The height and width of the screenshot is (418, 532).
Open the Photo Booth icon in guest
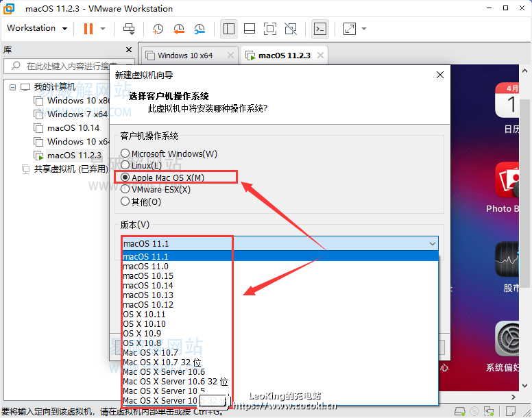(507, 180)
